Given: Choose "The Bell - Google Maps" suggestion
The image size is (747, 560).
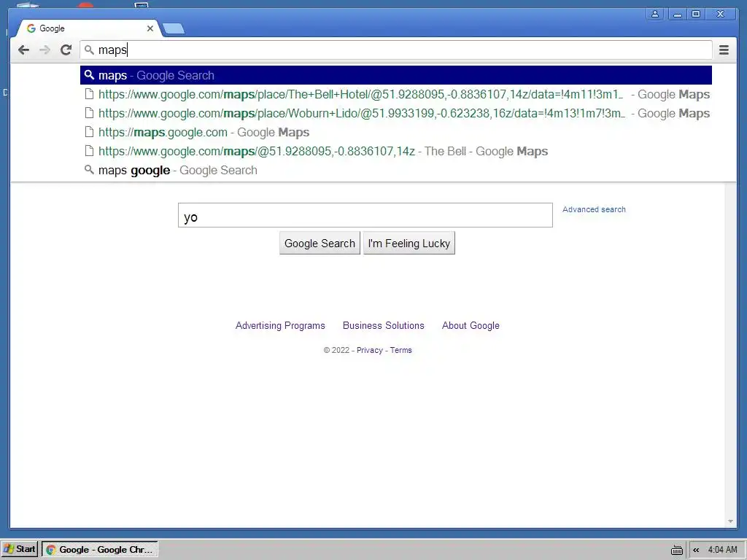Looking at the screenshot, I should coord(396,152).
